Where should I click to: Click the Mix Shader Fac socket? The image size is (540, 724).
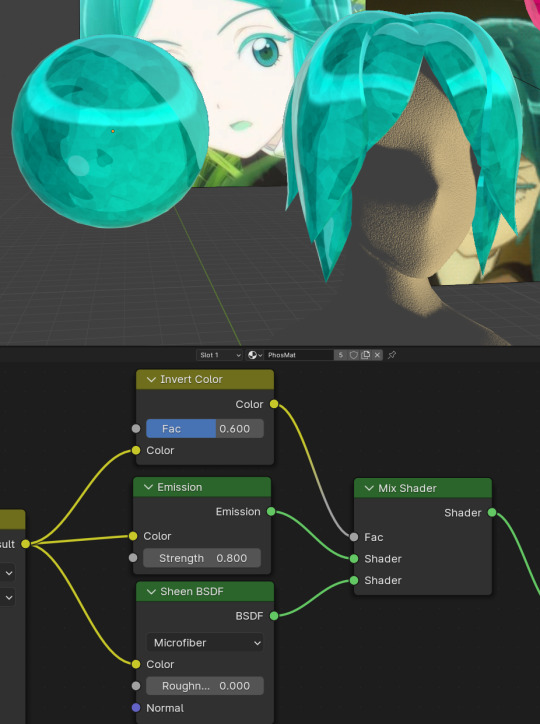pyautogui.click(x=354, y=537)
